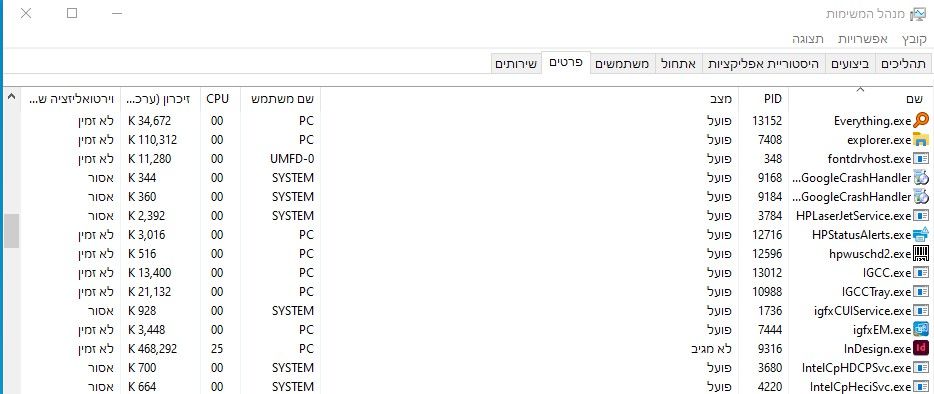Viewport: 934px width, 394px height.
Task: Click PID 7408 cell
Action: pos(770,140)
